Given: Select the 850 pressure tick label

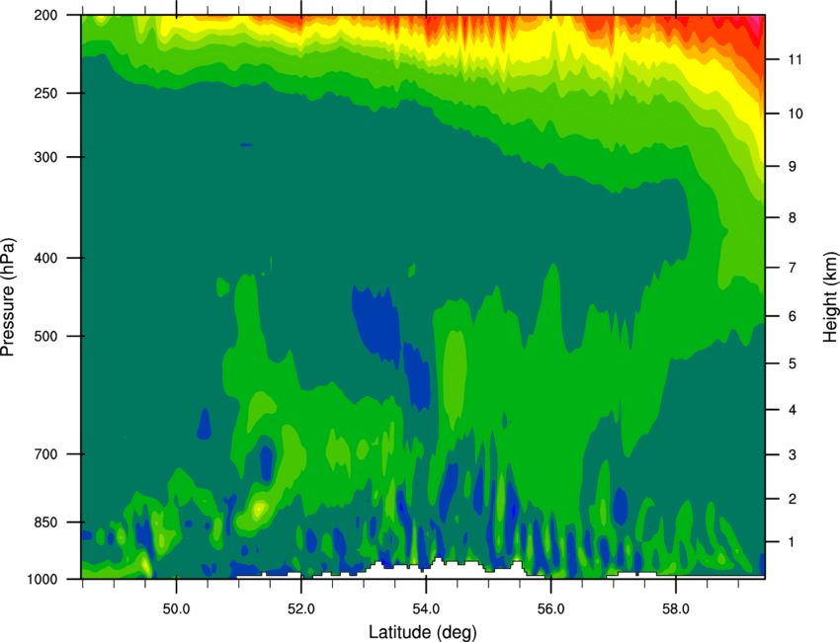Looking at the screenshot, I should 45,522.
